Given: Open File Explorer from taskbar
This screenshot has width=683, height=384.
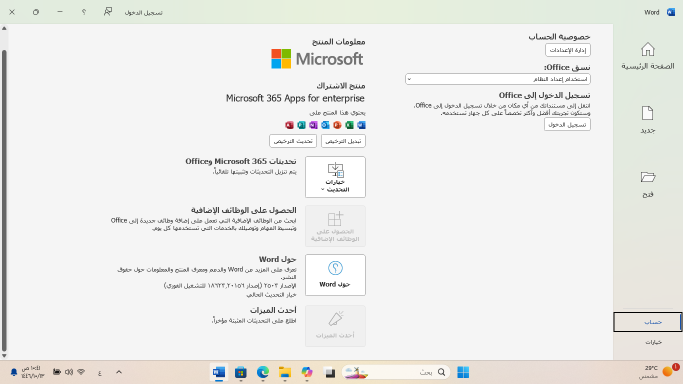Looking at the screenshot, I should [x=285, y=372].
